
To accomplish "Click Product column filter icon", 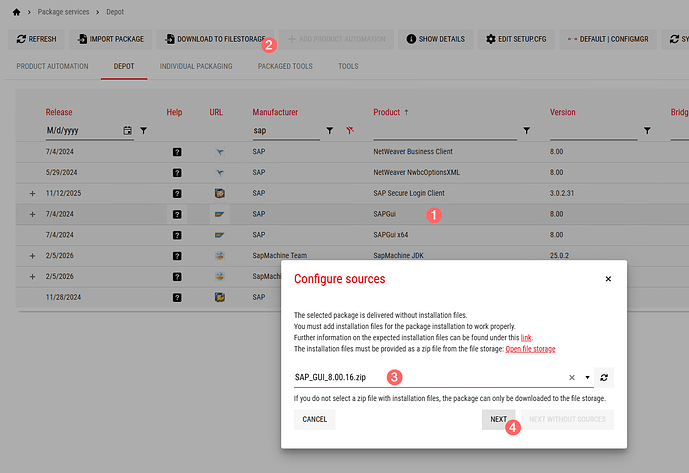I will tap(526, 131).
